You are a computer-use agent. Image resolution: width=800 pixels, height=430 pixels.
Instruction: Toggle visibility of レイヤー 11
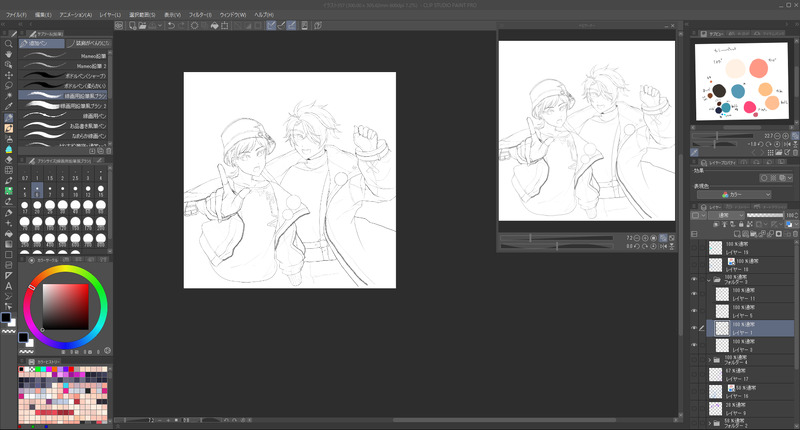[x=694, y=295]
